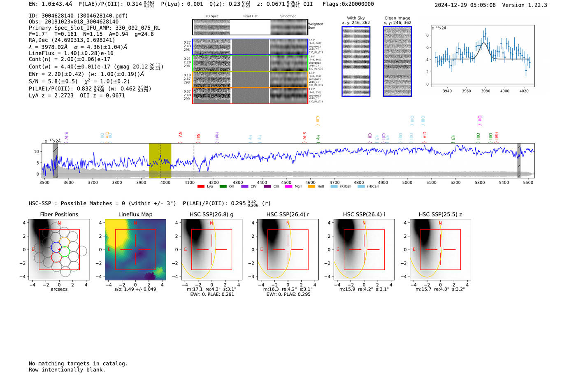Click the Weighted Sum 2D spectrum row
Viewport: 576px width, 392px height.
[x=250, y=27]
